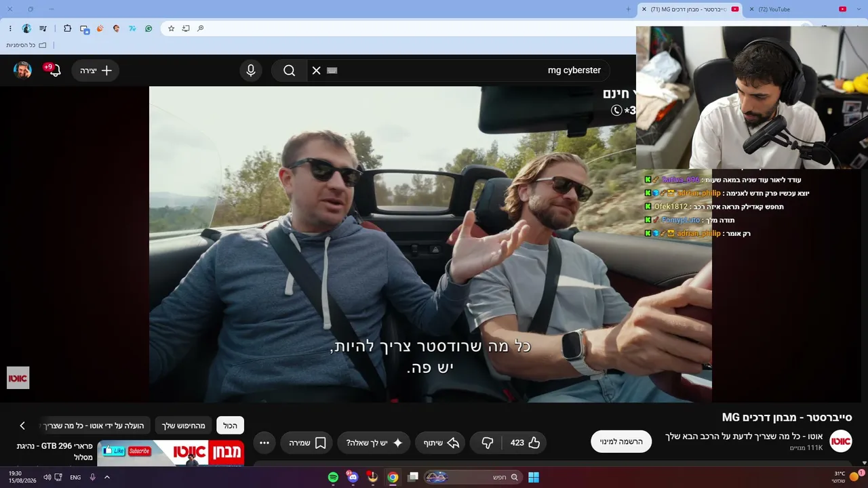Open the suggested 'מבחן אוטו' video thumbnail

171,453
